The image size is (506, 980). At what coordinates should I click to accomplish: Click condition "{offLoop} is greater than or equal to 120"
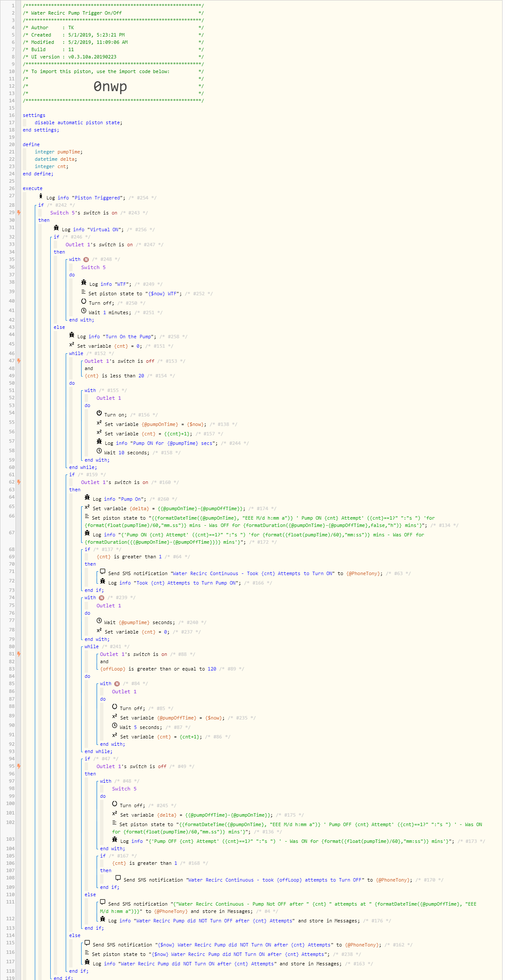158,669
